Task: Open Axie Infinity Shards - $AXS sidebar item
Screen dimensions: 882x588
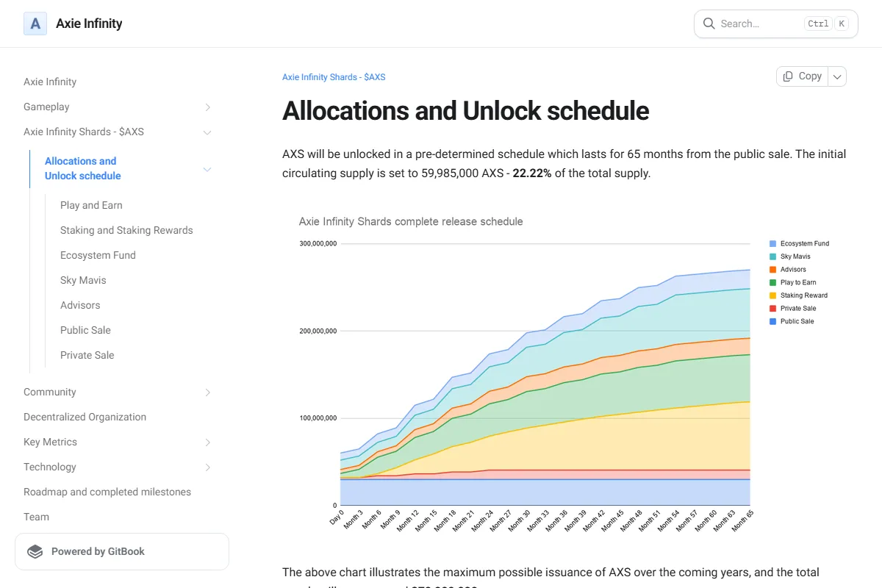Action: [x=84, y=132]
